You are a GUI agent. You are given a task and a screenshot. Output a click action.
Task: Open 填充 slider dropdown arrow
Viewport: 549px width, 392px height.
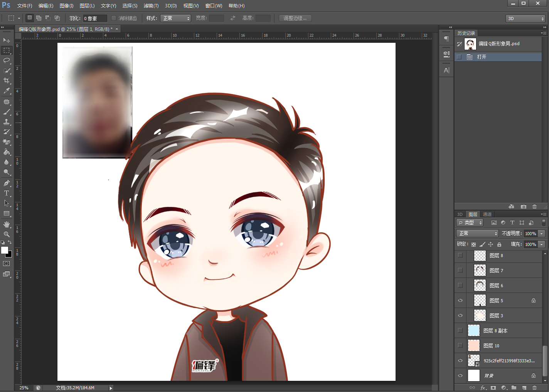541,244
